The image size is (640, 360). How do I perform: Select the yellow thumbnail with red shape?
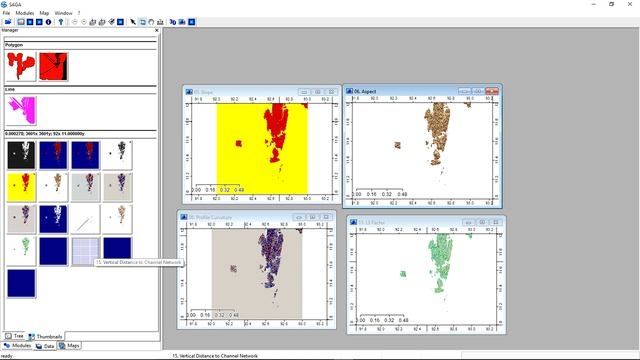21,187
